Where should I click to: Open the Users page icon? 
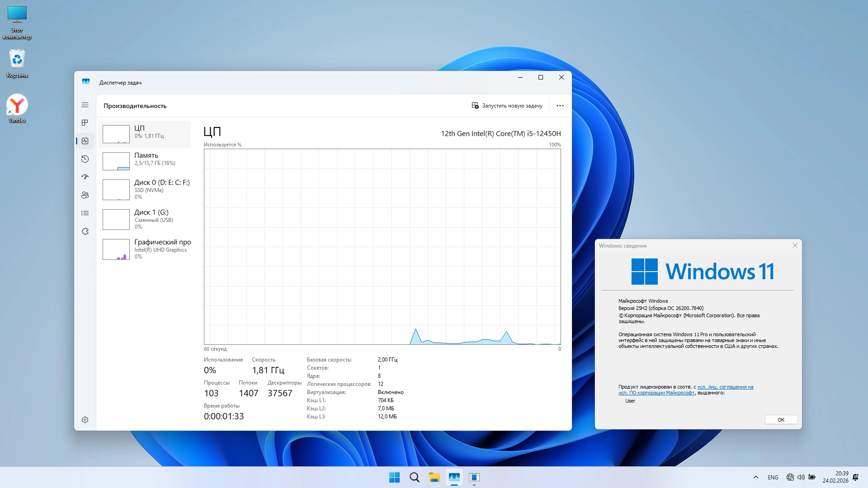point(85,195)
